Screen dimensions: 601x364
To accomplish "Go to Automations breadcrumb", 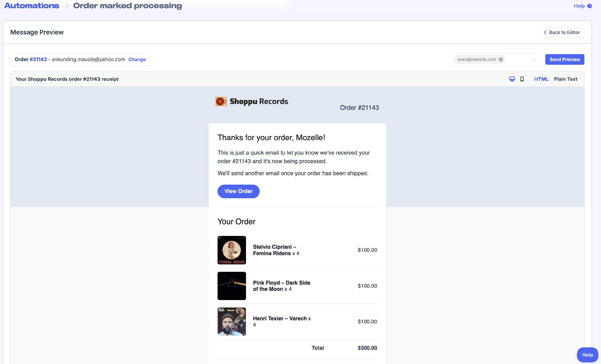I will pos(32,6).
